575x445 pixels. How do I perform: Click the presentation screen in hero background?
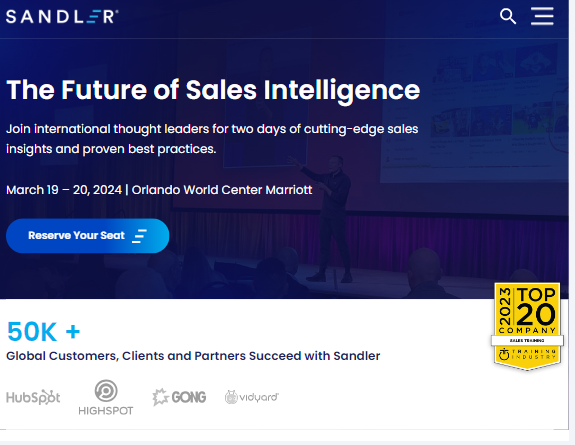(x=473, y=110)
